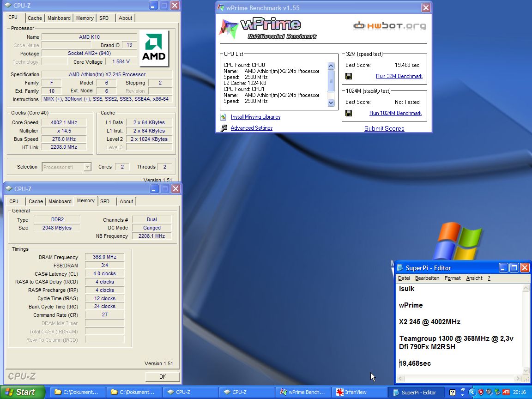The image size is (532, 399).
Task: Click Install Missing Libraries link
Action: [255, 117]
